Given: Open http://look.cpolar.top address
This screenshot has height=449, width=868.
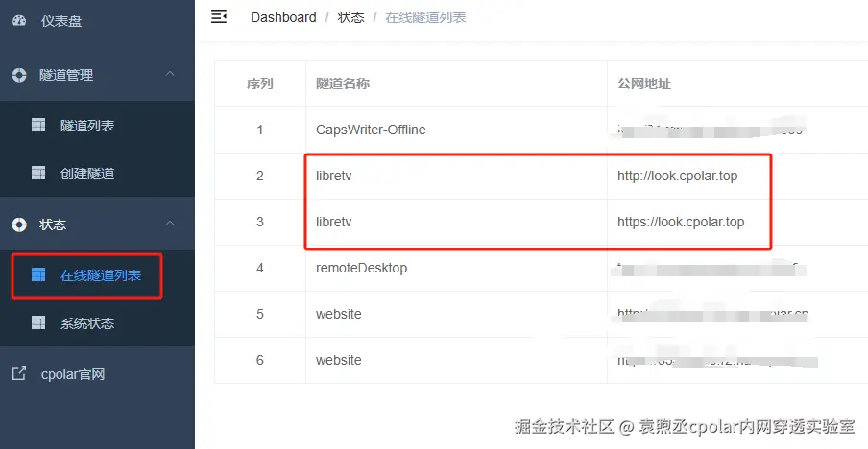Looking at the screenshot, I should (x=678, y=176).
